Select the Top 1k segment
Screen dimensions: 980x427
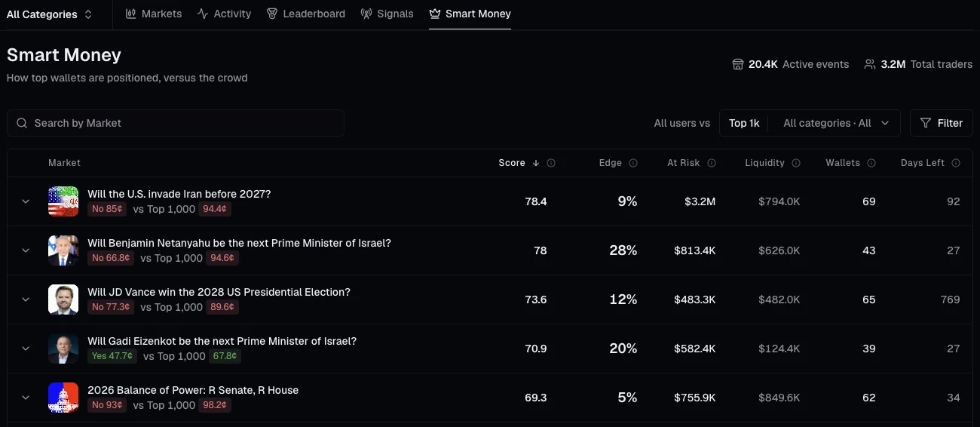pos(744,123)
